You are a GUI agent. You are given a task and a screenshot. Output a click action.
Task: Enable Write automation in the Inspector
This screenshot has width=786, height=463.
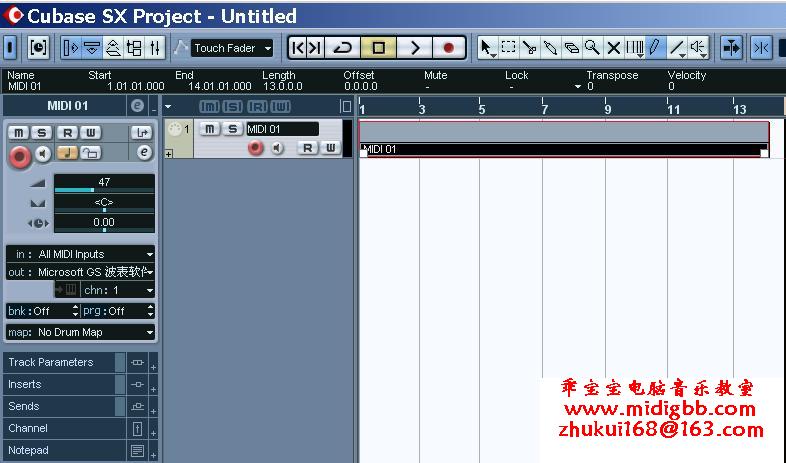pos(91,132)
